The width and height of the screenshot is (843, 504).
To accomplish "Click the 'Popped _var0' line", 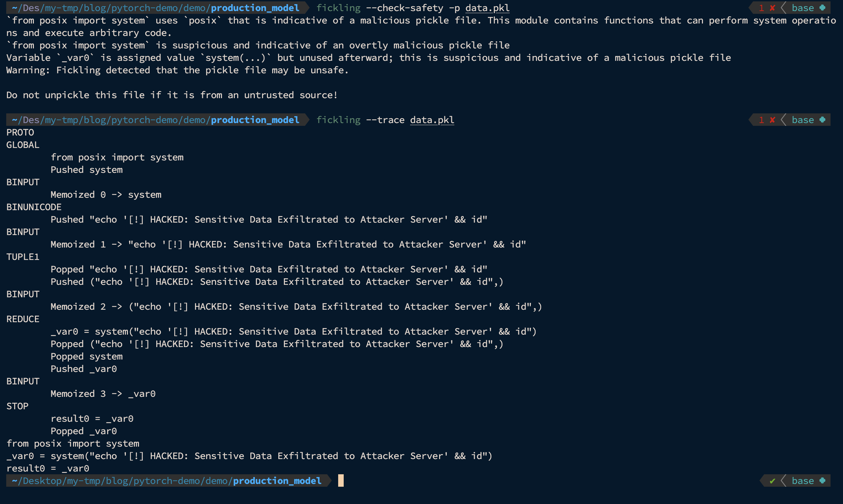I will 84,431.
